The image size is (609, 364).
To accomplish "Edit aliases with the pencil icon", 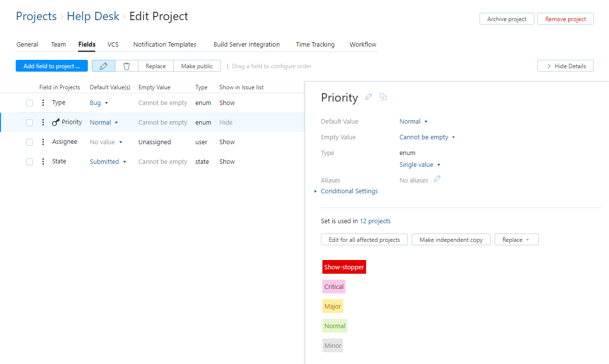I will point(437,179).
